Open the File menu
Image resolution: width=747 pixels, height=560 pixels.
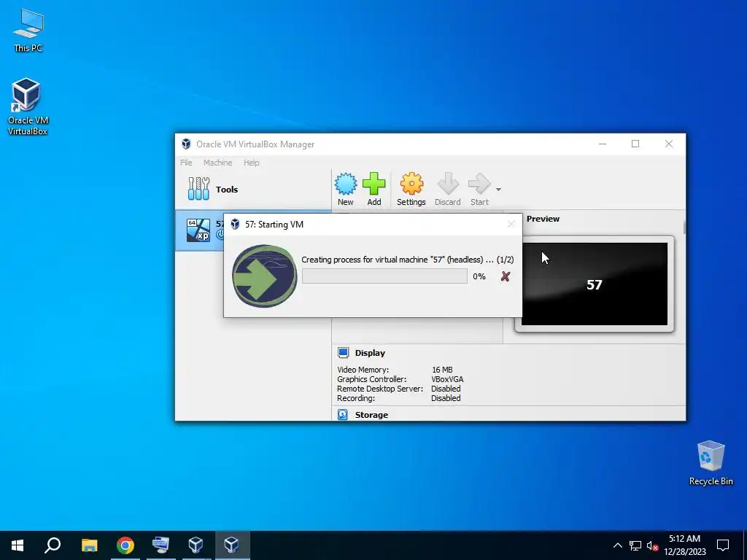pos(186,163)
